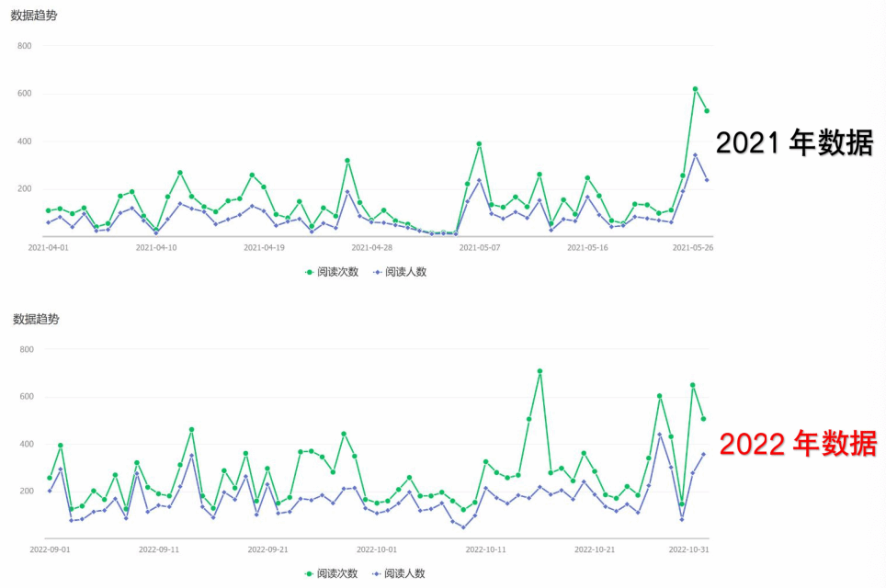Image resolution: width=886 pixels, height=588 pixels.
Task: Click the lower chart's 数据趋势 title
Action: point(36,319)
